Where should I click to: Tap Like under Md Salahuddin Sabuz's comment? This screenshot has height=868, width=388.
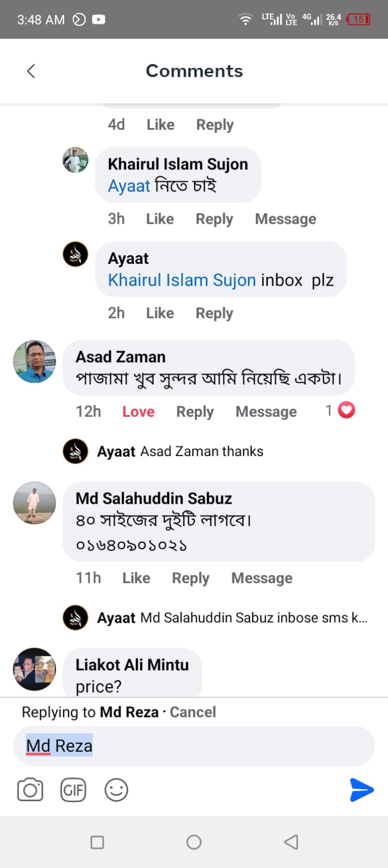pos(136,578)
